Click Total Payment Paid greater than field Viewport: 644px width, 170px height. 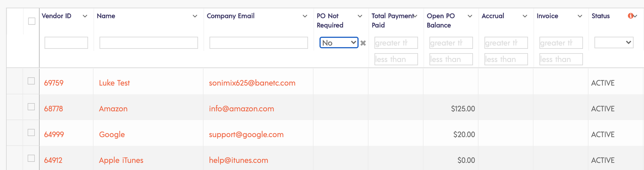[x=396, y=43]
